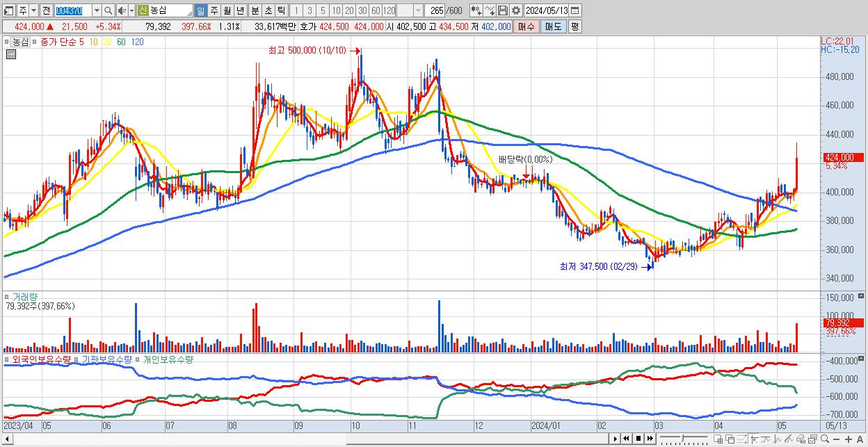Click the 평 button
Screen dimensions: 868x447
574,26
